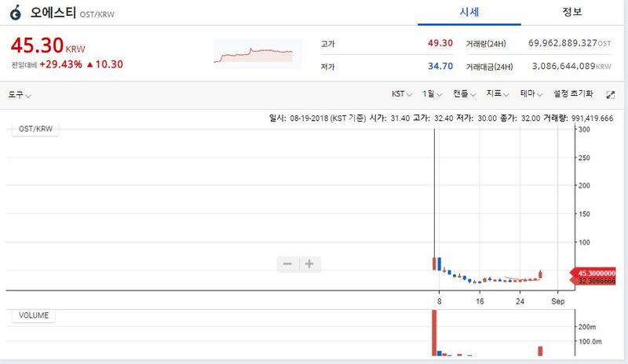Open the KST timezone dropdown
Screen dimensions: 628x364
point(402,93)
